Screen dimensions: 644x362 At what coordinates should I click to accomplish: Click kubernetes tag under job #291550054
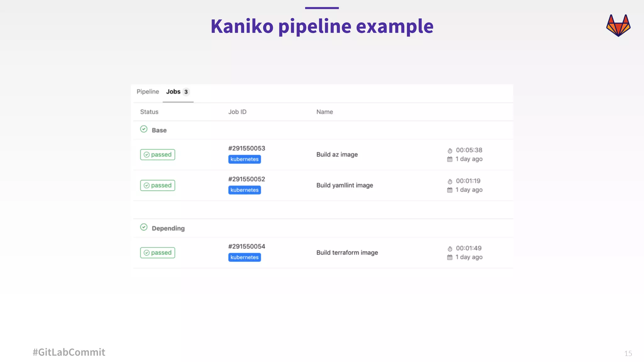[245, 257]
